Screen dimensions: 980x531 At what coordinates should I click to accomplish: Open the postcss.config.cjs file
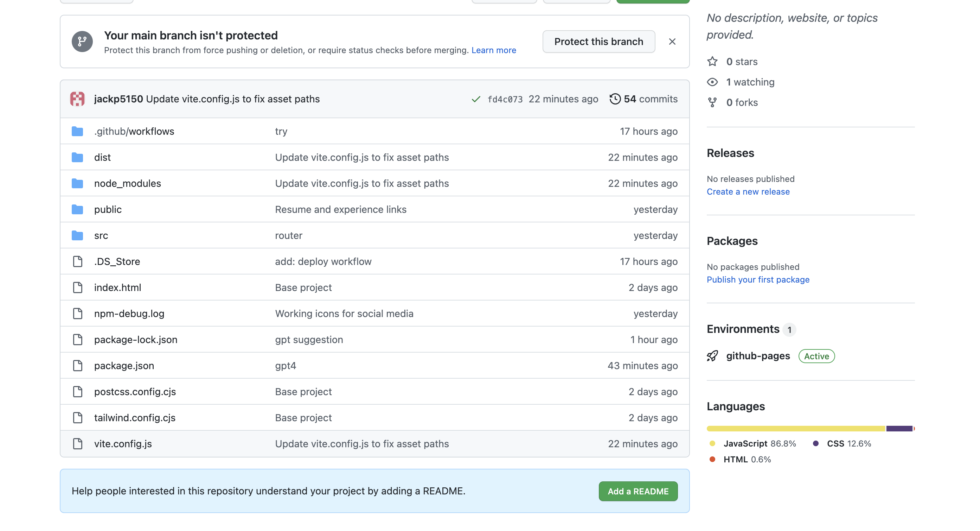pyautogui.click(x=135, y=392)
